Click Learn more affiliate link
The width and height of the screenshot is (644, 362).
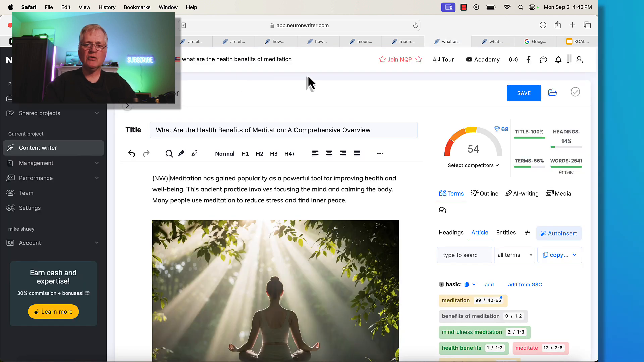pos(53,312)
